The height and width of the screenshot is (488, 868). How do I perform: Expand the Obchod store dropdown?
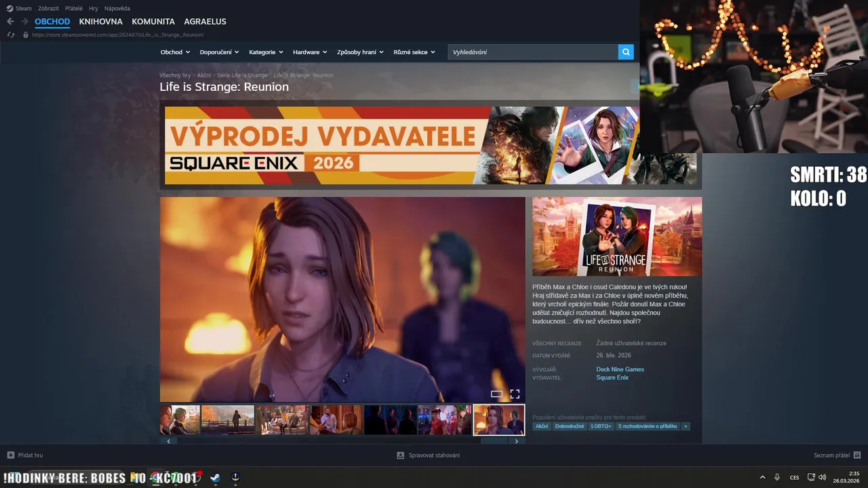175,52
